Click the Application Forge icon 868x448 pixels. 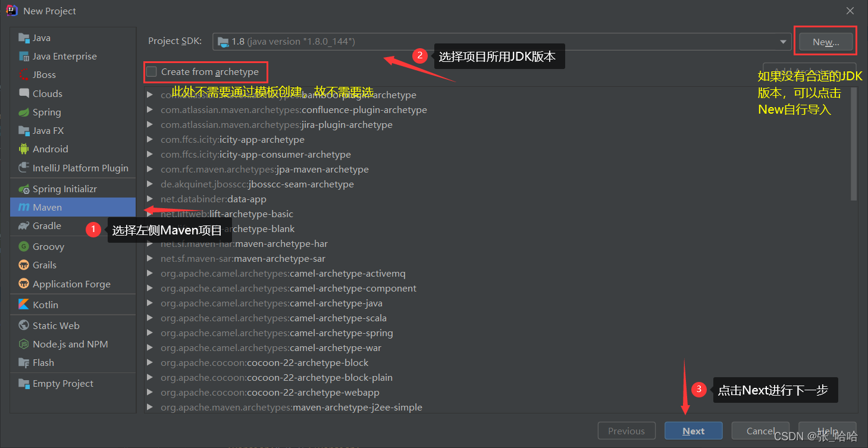pos(24,284)
